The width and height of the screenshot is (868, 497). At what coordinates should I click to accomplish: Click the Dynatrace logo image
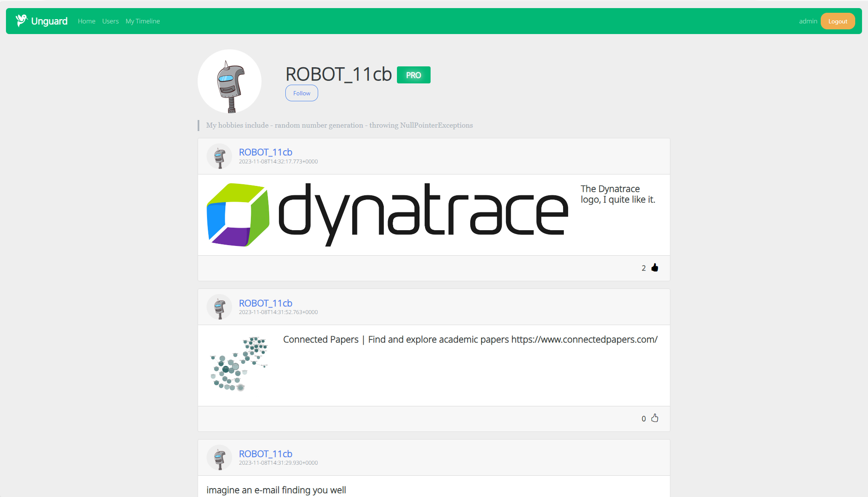point(387,215)
